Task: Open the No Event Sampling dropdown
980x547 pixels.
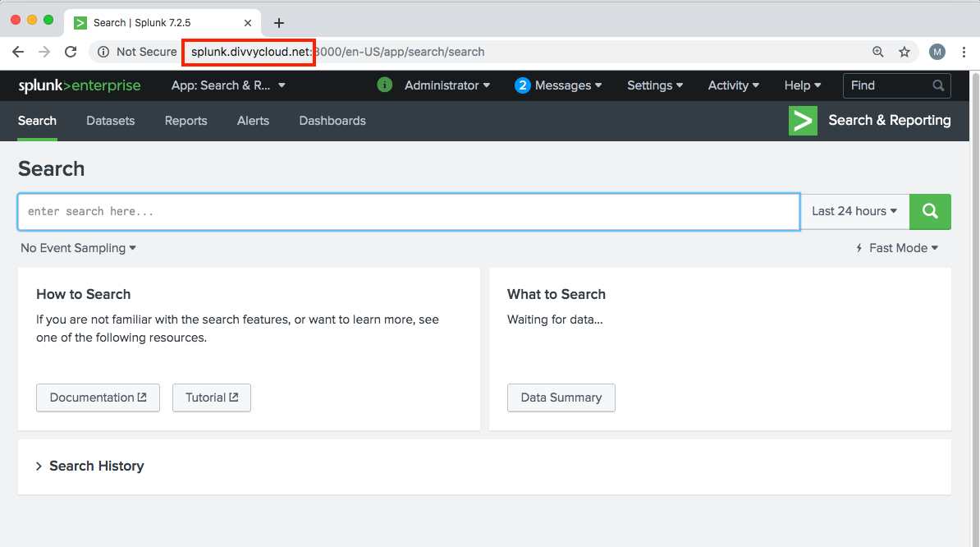Action: pyautogui.click(x=78, y=248)
